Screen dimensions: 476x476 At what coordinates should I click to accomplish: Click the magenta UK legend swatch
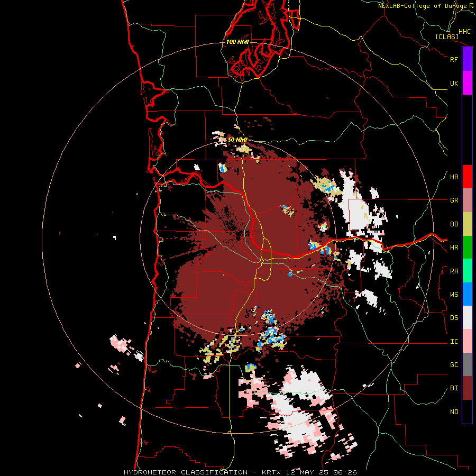pos(467,83)
